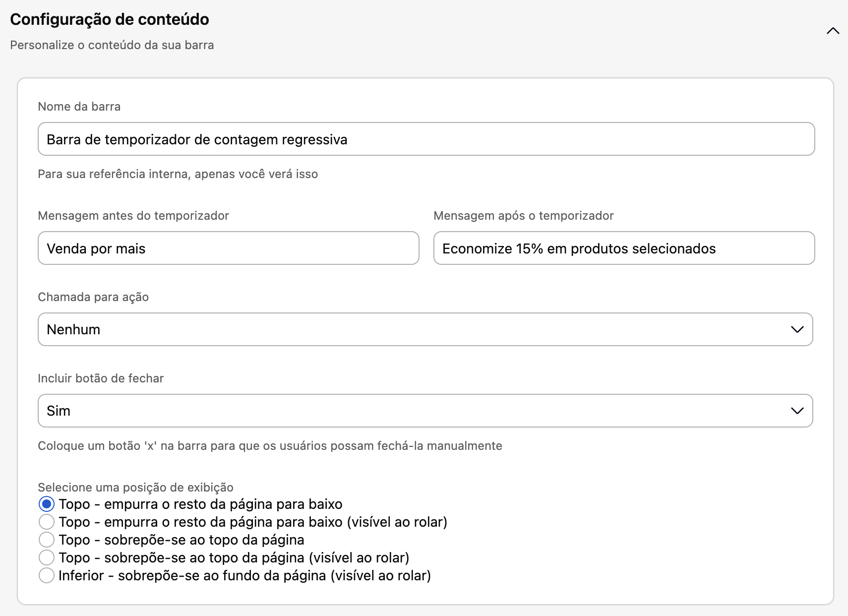Collapse the Configuração de conteúdo section
This screenshot has width=848, height=616.
click(832, 31)
